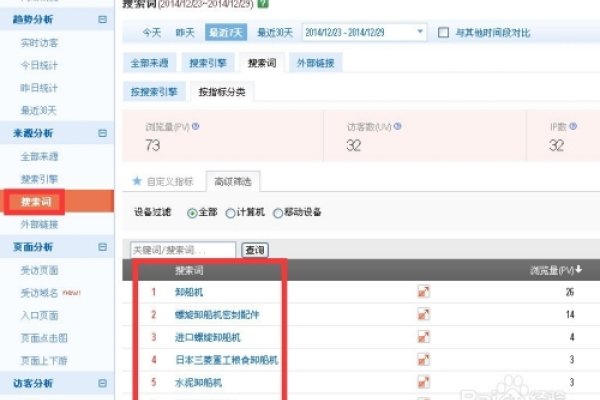600x400 pixels.
Task: Open search term 进口螺旋卸船机
Action: 208,337
